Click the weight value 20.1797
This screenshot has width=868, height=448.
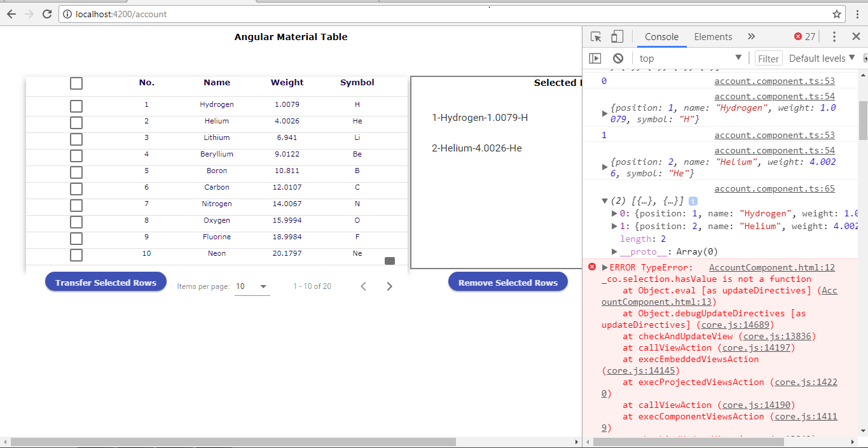coord(287,253)
